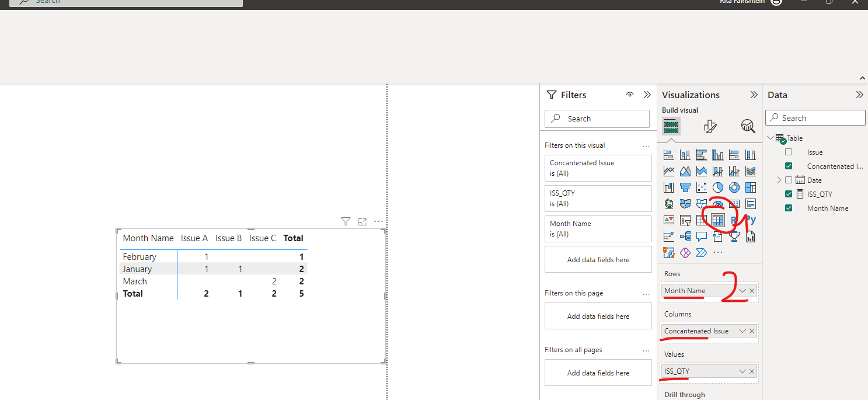Check the Date field checkbox
868x400 pixels.
[x=789, y=180]
